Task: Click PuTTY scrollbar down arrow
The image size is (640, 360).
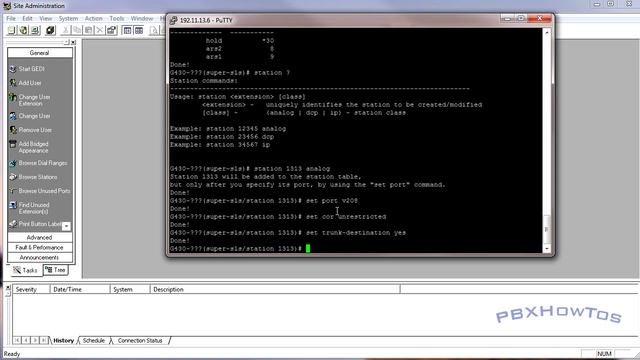Action: pos(547,249)
